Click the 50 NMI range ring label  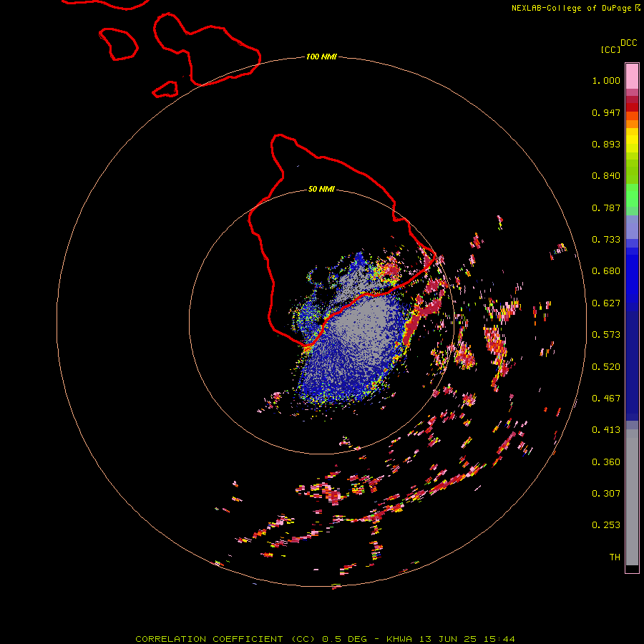[x=321, y=189]
